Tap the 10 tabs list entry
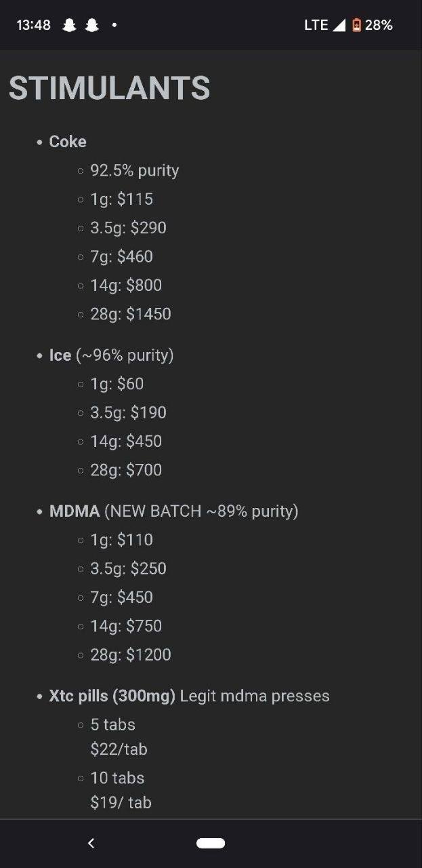The height and width of the screenshot is (868, 422). 117,778
